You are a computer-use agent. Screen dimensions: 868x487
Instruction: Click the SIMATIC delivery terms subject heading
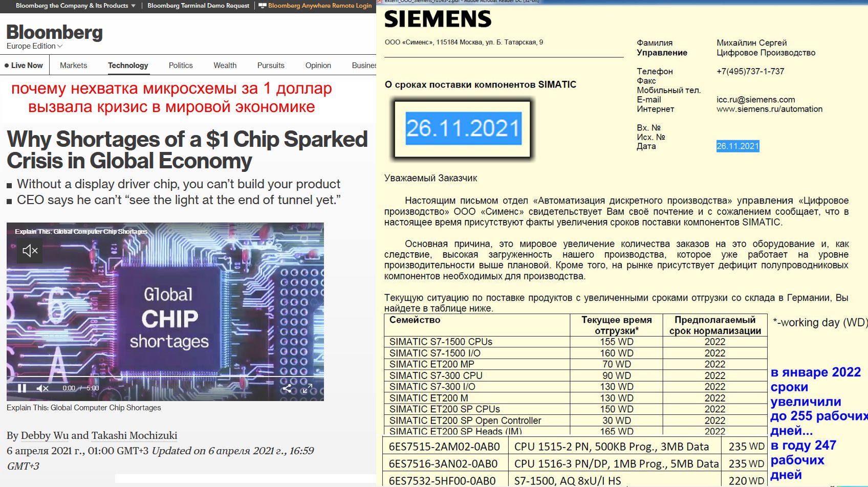click(x=481, y=84)
